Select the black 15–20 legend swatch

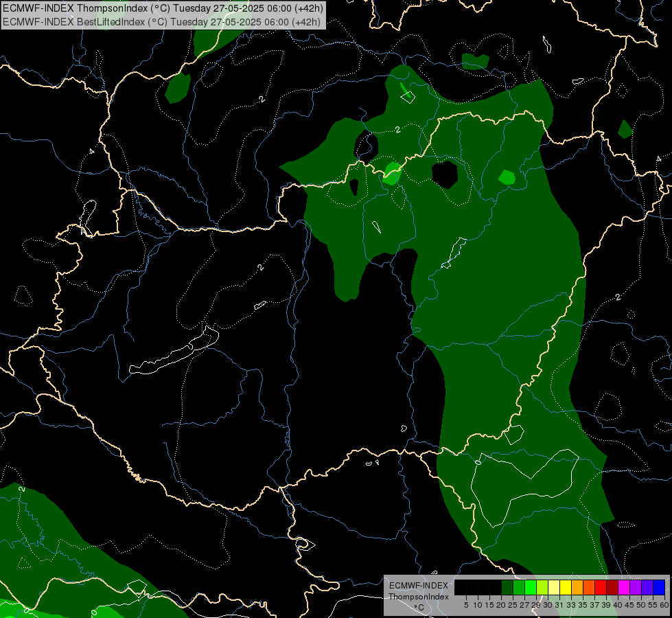click(x=496, y=587)
